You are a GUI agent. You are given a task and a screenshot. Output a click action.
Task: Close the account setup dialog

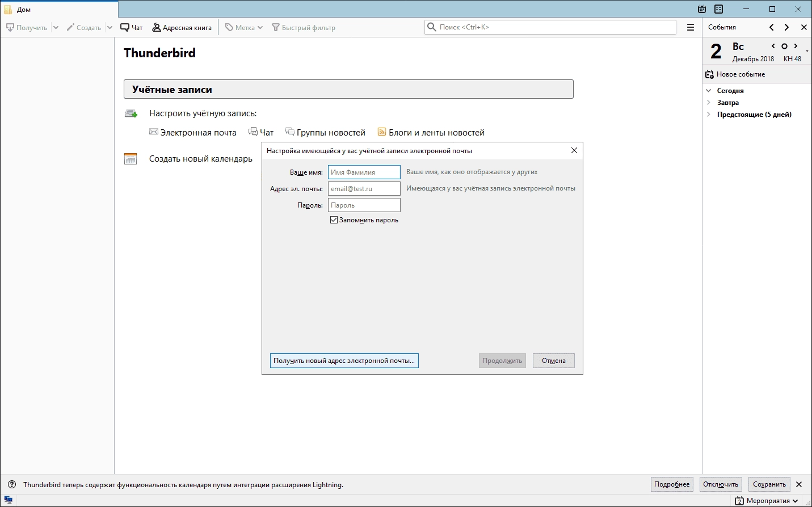tap(574, 150)
